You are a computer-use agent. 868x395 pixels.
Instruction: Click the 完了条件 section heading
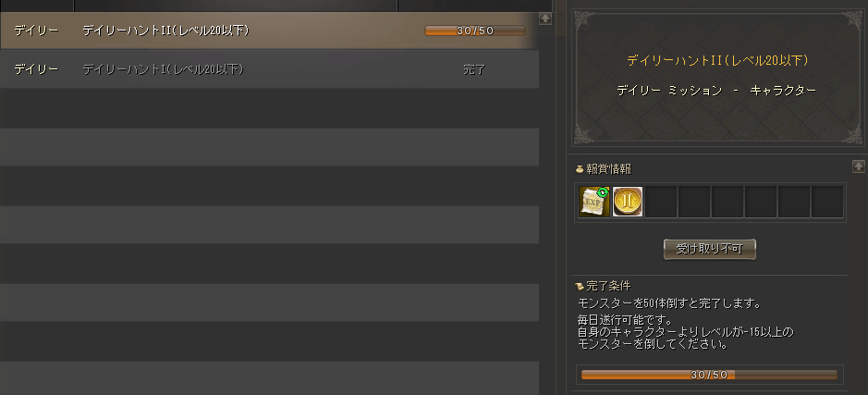tap(608, 287)
